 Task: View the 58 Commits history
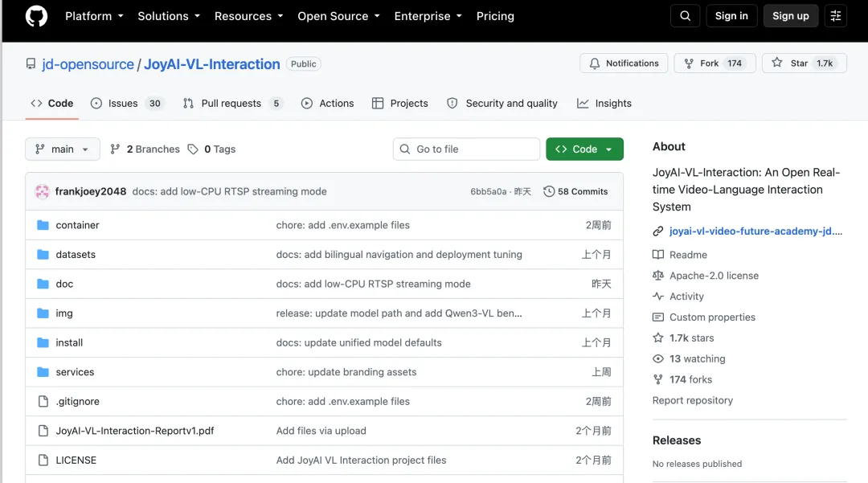click(x=575, y=191)
